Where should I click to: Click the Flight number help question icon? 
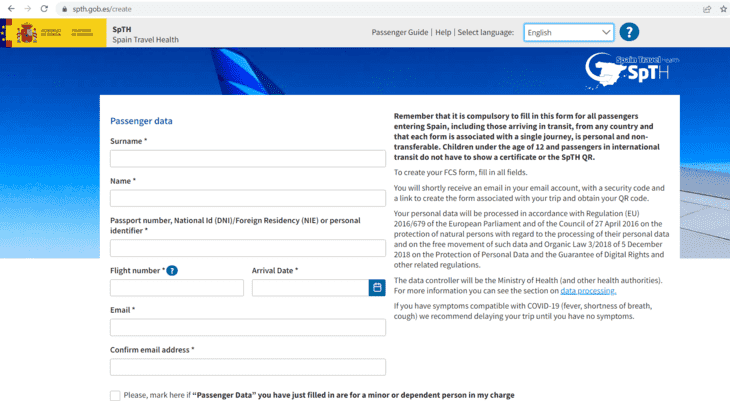point(172,271)
